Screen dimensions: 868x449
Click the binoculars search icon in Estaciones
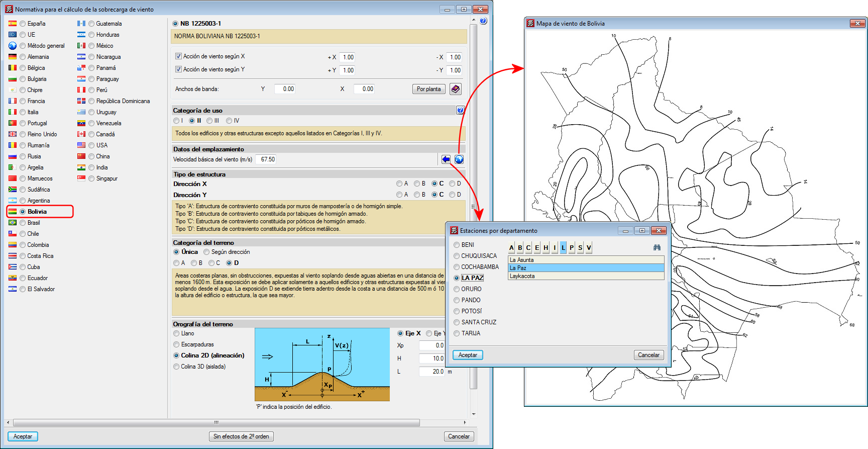tap(657, 247)
